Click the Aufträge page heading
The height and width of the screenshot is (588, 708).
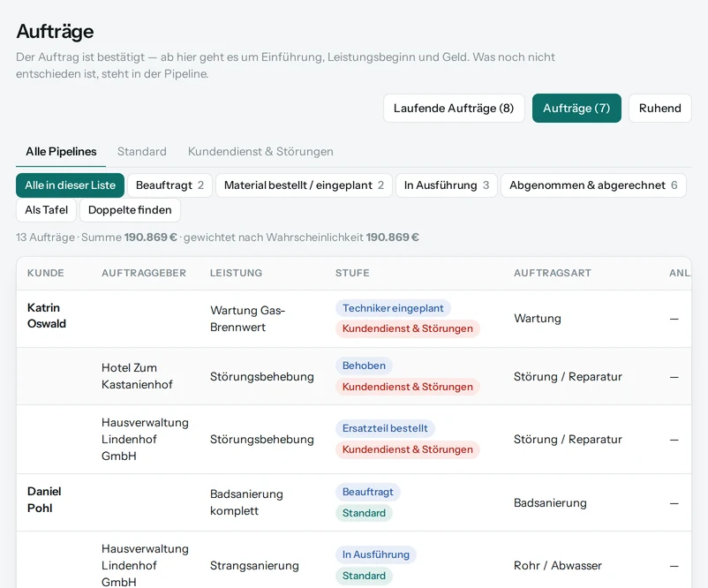(55, 32)
